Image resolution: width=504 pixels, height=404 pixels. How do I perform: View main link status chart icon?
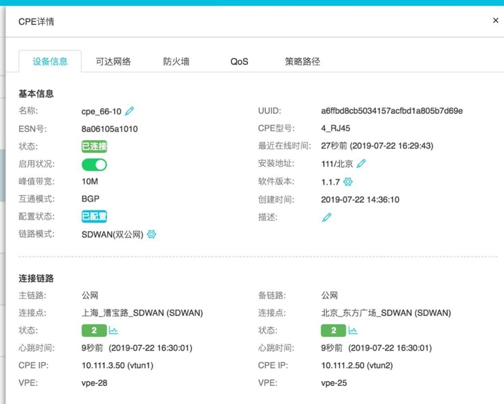coord(113,330)
